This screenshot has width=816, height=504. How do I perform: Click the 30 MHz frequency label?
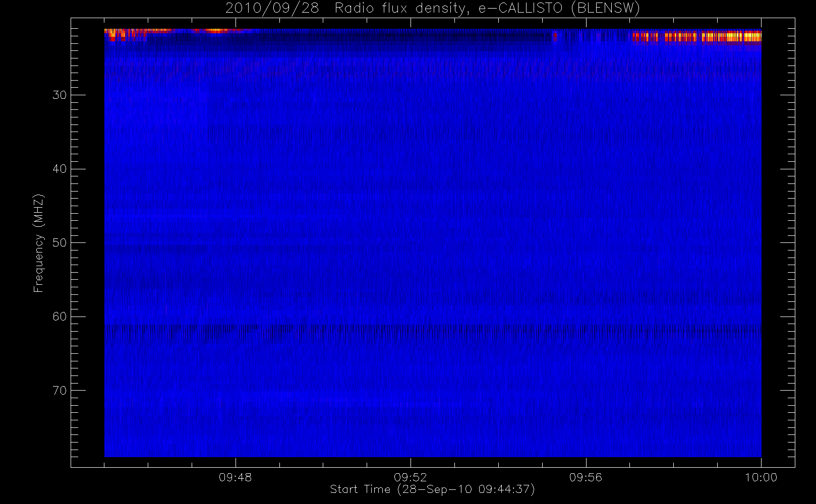click(60, 95)
